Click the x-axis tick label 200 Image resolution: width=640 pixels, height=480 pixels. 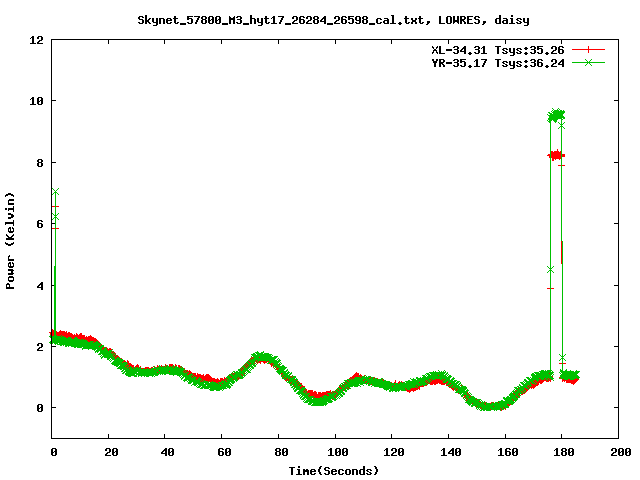[x=621, y=452]
